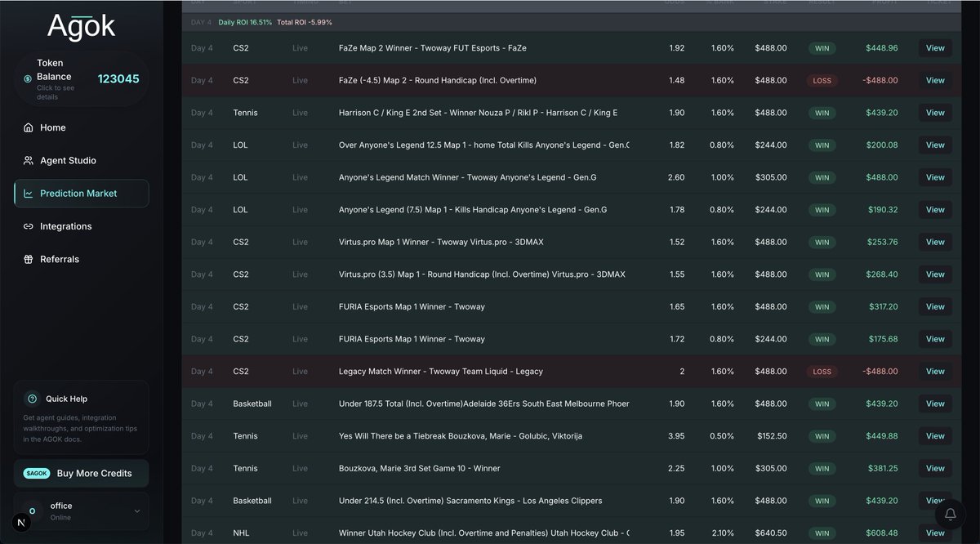
Task: View Utah Hockey Club Winner ticket
Action: point(935,533)
